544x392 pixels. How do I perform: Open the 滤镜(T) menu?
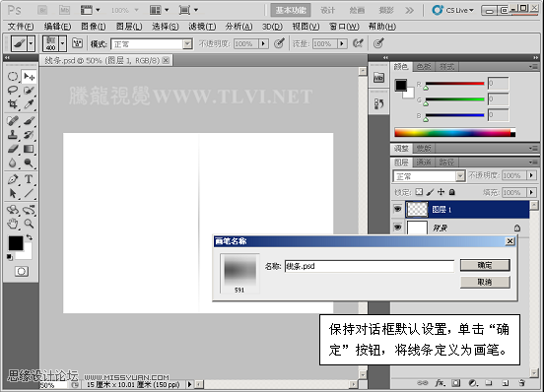tap(202, 27)
